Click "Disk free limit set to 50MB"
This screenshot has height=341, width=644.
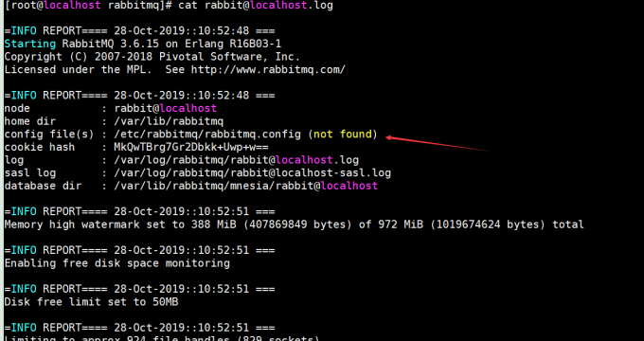click(91, 302)
